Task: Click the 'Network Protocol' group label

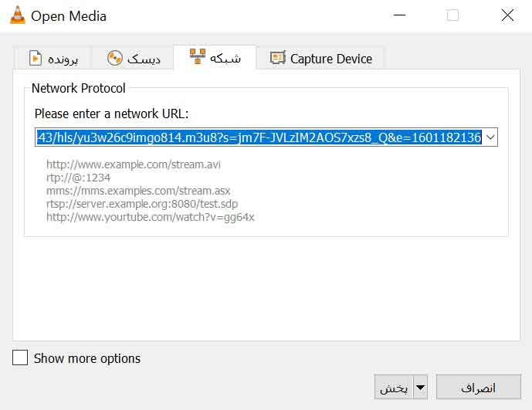Action: pos(79,88)
